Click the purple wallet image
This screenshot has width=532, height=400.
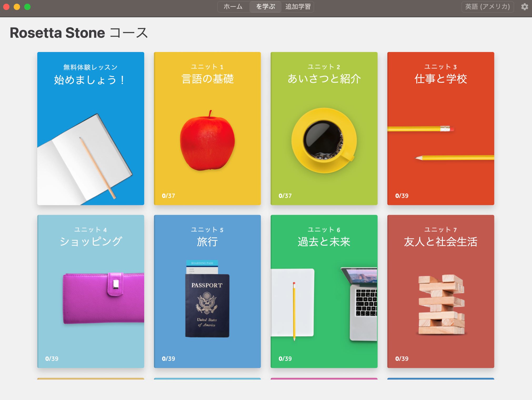pos(104,298)
